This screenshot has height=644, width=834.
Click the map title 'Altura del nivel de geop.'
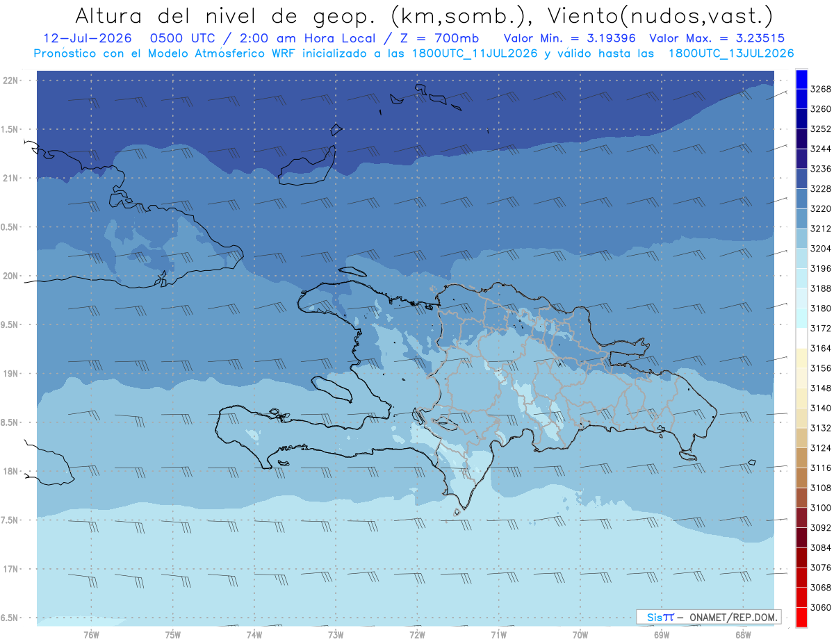click(x=226, y=15)
